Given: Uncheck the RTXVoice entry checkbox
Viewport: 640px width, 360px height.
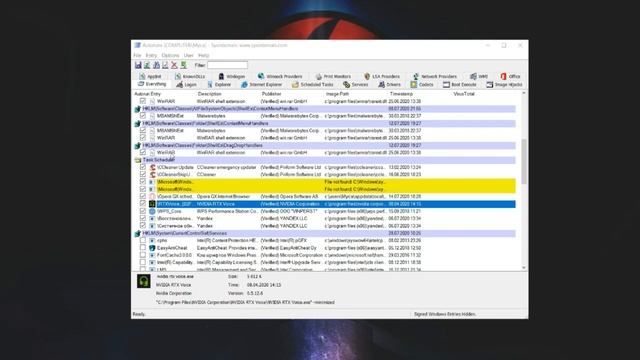Looking at the screenshot, I should (142, 204).
